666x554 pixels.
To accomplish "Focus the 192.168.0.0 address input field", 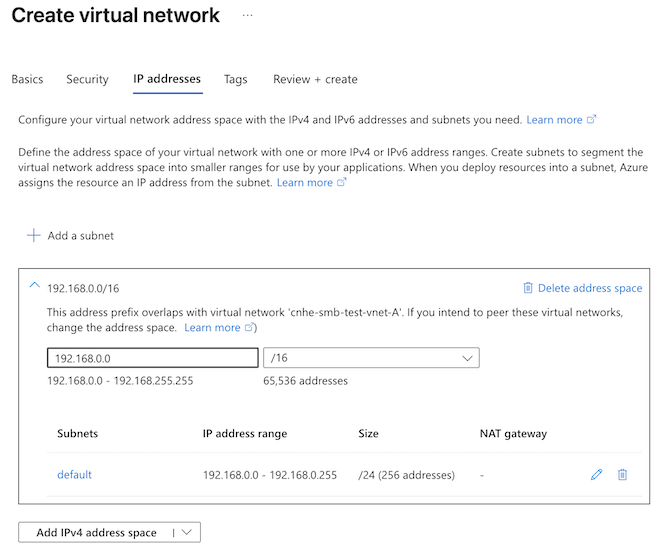I will click(x=152, y=358).
